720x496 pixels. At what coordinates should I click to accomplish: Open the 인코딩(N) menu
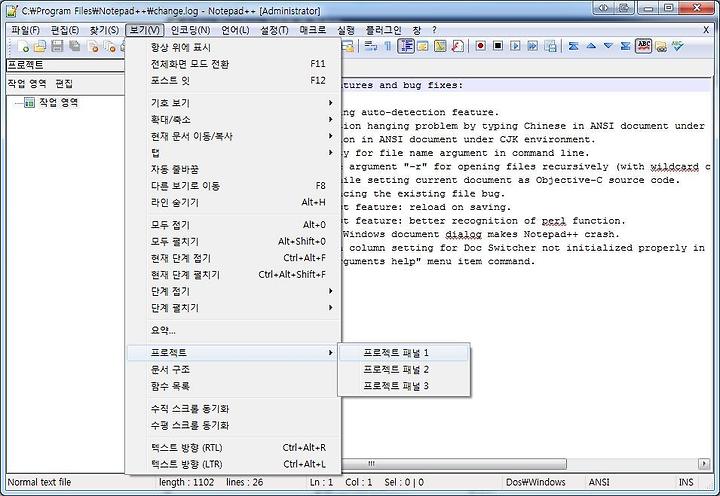pos(190,30)
